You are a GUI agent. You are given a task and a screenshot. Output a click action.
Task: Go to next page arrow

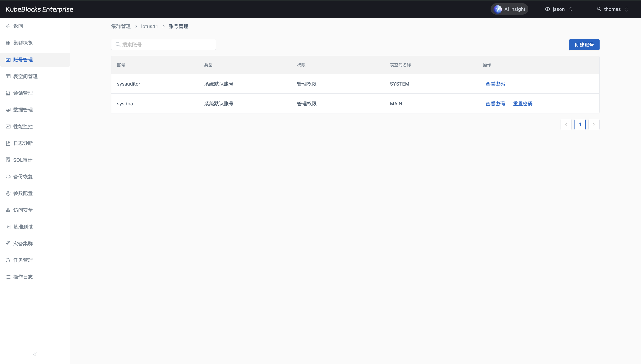click(594, 125)
